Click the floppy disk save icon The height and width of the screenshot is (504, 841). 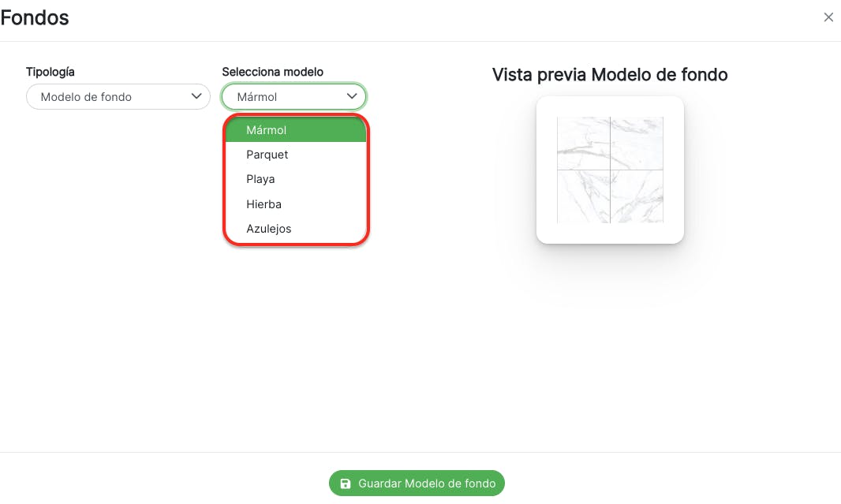pos(346,483)
